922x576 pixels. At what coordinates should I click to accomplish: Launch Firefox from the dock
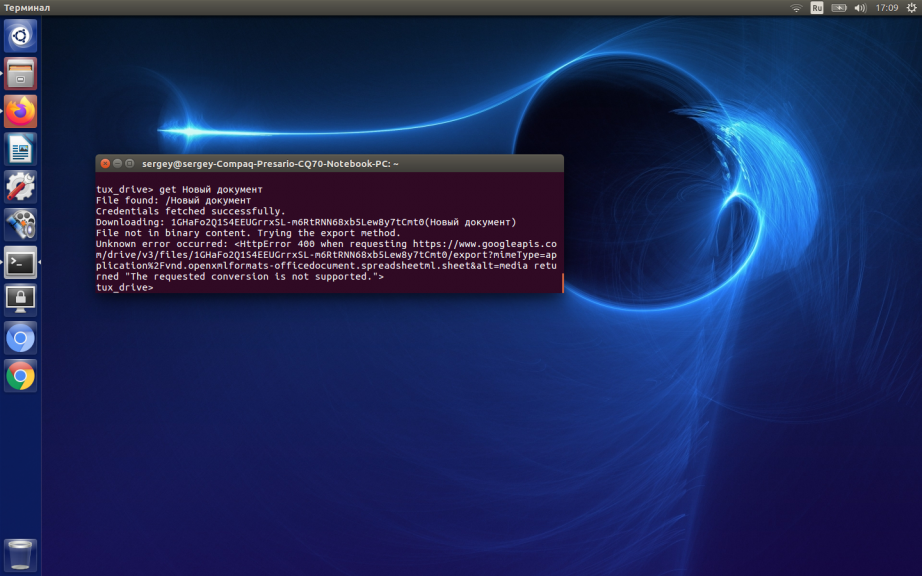coord(20,110)
